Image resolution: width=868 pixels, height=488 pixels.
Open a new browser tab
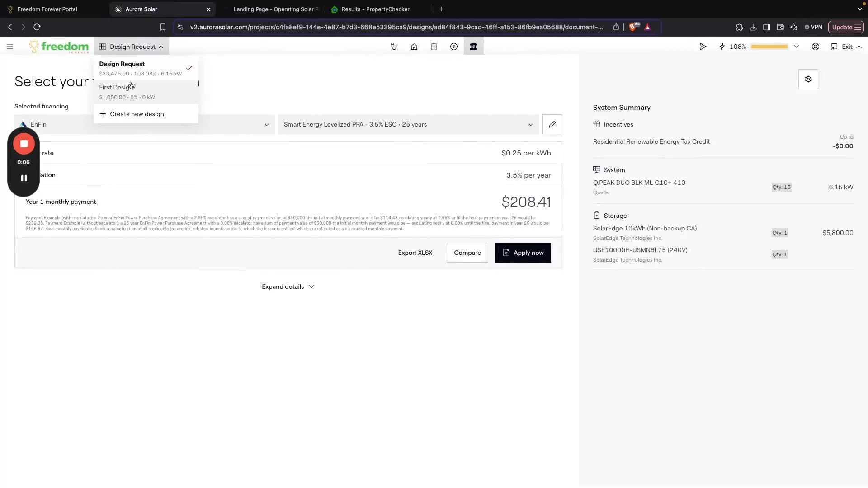441,9
